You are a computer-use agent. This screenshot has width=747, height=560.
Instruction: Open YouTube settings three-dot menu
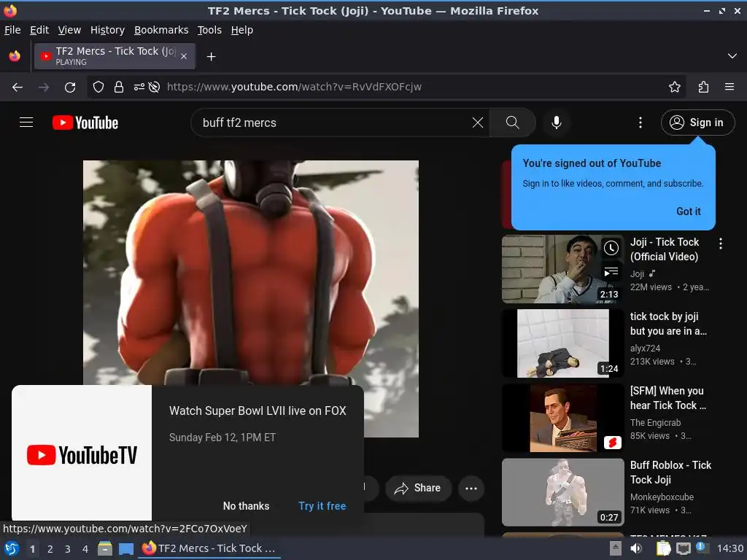click(640, 122)
